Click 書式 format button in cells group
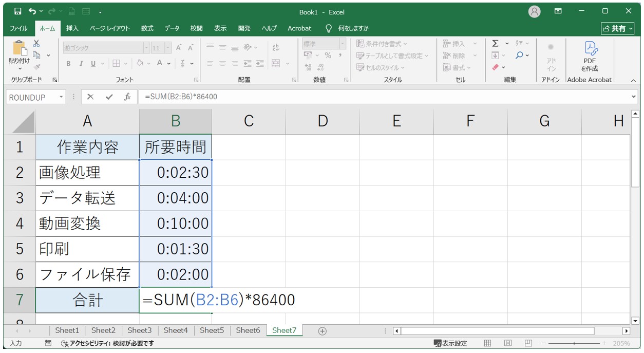The image size is (644, 353). [457, 67]
